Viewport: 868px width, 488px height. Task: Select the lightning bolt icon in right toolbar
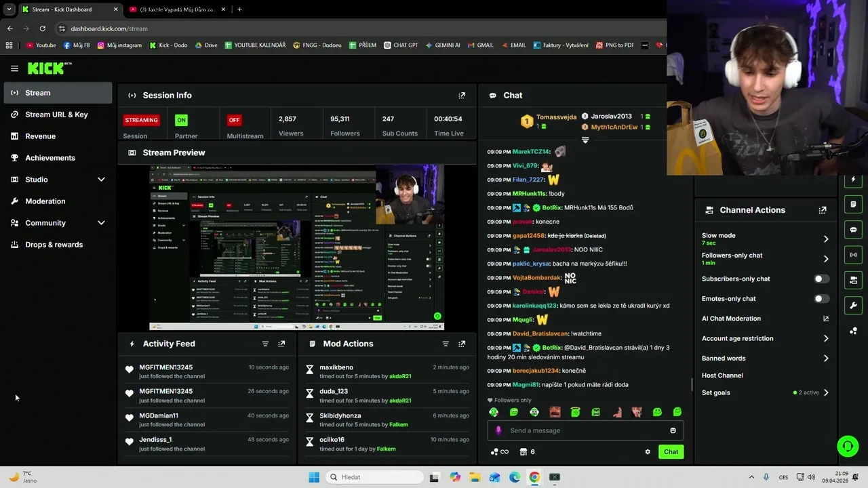click(x=853, y=180)
